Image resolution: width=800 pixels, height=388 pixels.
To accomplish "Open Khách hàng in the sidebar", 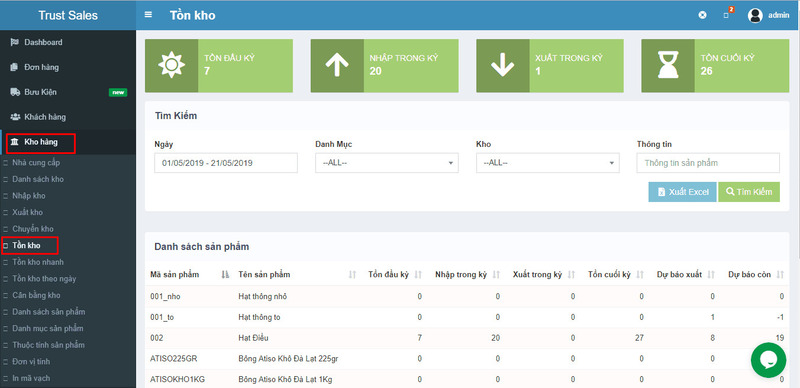I will click(68, 117).
